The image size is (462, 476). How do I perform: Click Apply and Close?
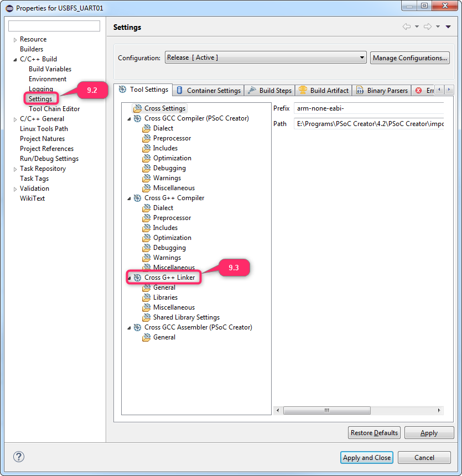coord(367,458)
